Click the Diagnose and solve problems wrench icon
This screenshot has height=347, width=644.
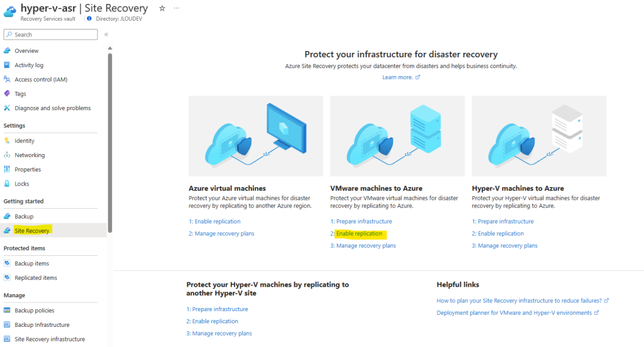pos(7,108)
